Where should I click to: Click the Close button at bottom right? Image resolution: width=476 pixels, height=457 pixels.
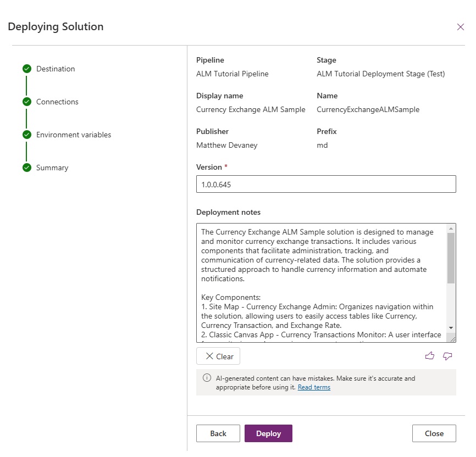[434, 433]
